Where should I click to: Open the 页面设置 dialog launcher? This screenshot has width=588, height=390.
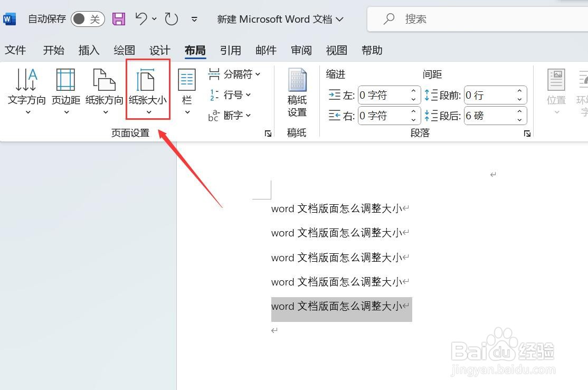(268, 134)
